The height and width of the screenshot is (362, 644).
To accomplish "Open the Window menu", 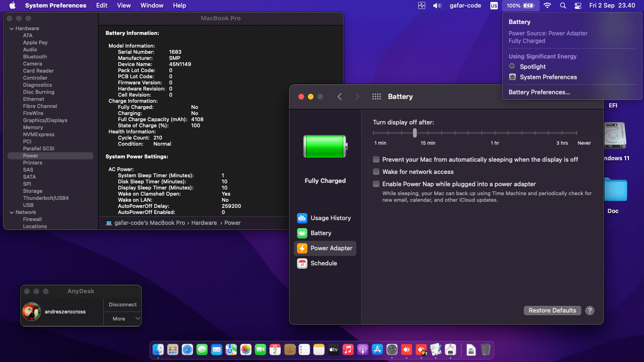I will (x=152, y=6).
